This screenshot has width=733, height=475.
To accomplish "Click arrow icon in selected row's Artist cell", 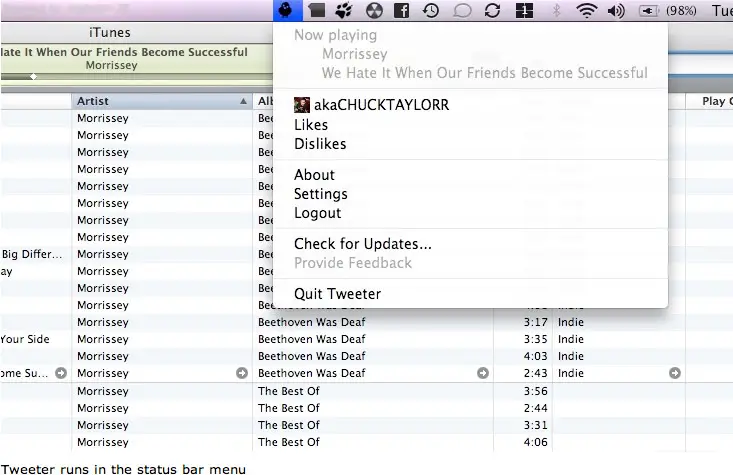I will [242, 373].
